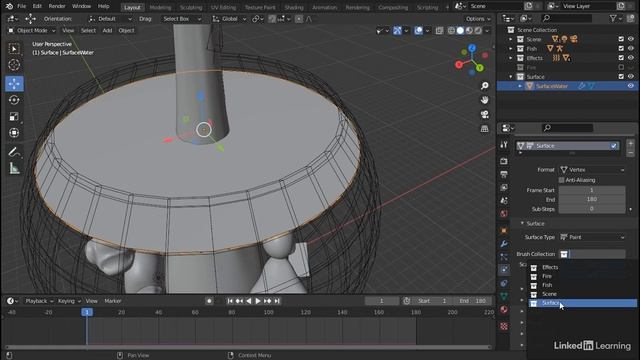Select the Measure tool
This screenshot has width=640, height=360.
14,168
